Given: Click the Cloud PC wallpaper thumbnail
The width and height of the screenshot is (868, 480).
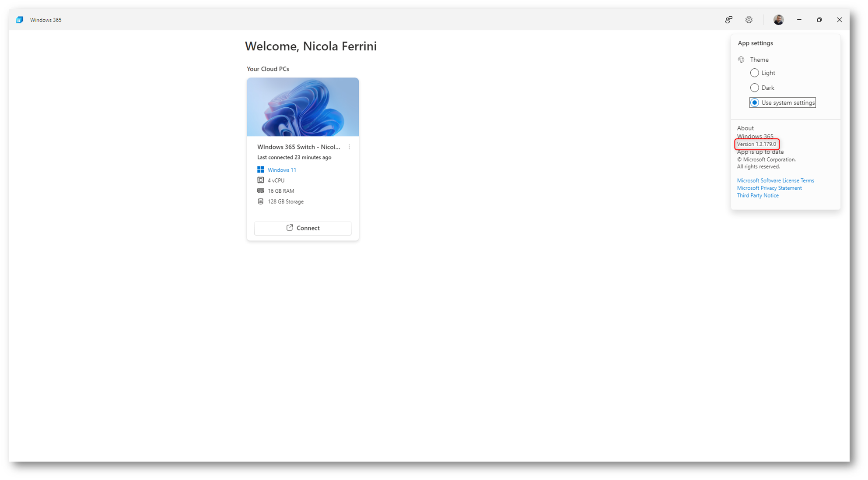Looking at the screenshot, I should [x=303, y=107].
